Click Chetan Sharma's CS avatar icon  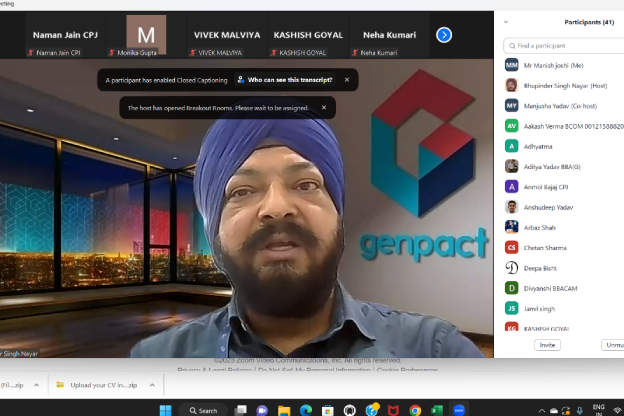pyautogui.click(x=511, y=247)
